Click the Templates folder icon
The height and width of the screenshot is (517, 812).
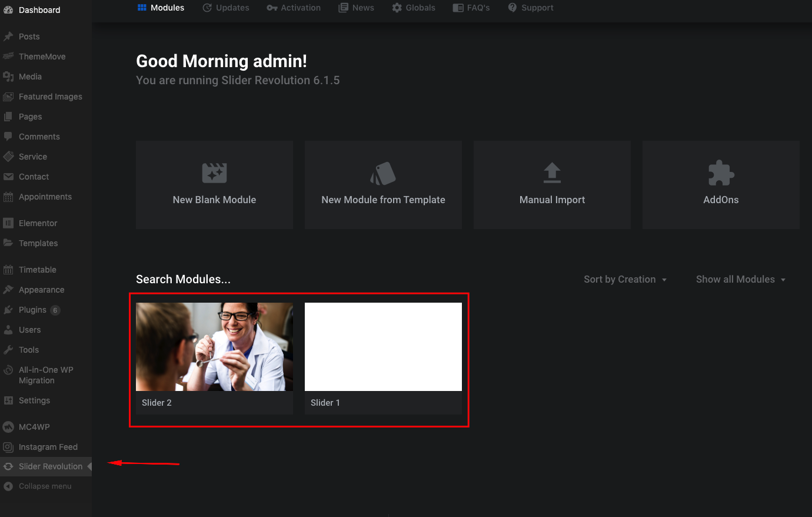(x=8, y=243)
